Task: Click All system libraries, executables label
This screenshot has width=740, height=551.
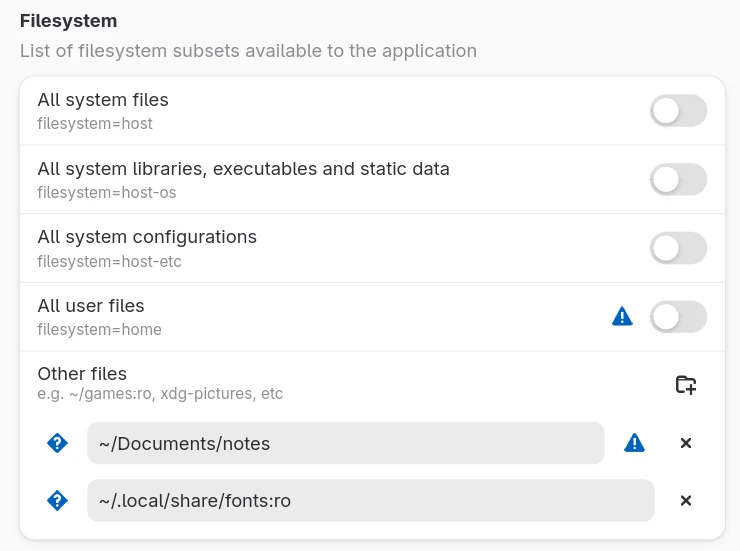Action: (x=244, y=169)
